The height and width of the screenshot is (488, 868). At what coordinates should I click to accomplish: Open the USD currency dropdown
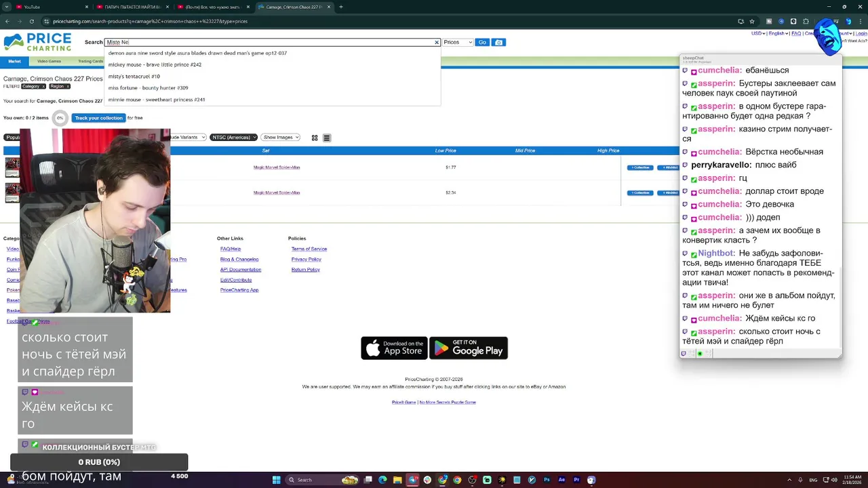758,33
